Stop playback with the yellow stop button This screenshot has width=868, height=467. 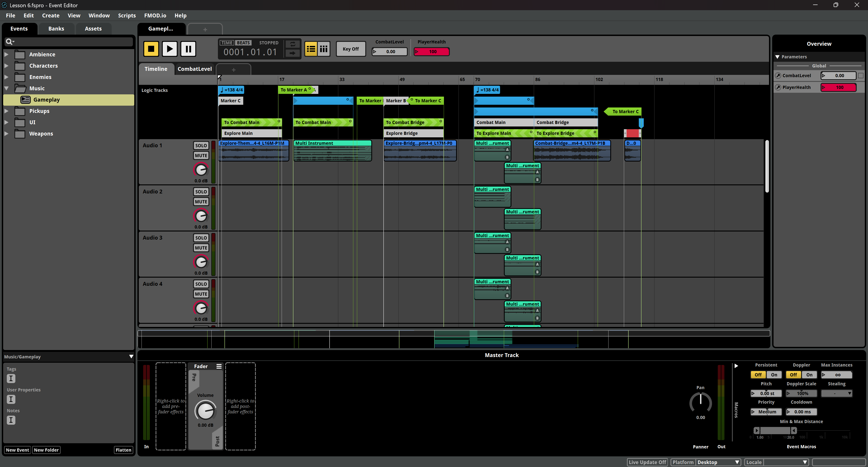pos(151,49)
